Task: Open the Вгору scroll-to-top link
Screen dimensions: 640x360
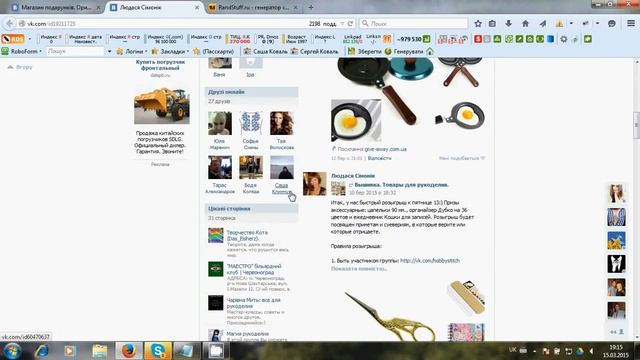Action: 20,67
